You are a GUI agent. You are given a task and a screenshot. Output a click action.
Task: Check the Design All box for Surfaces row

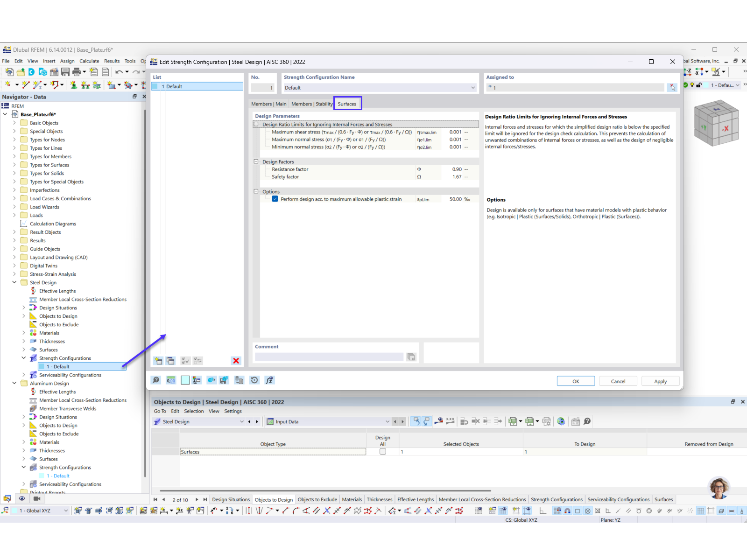(x=383, y=452)
